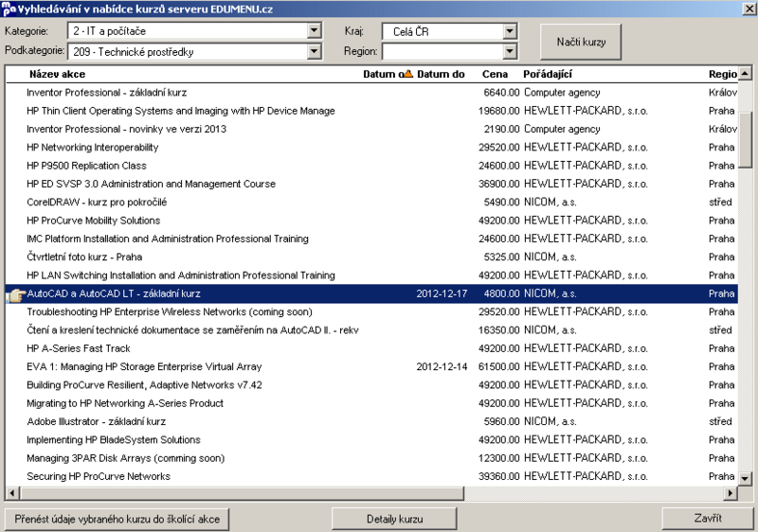
Task: Open the Kategorie dropdown
Action: 315,31
